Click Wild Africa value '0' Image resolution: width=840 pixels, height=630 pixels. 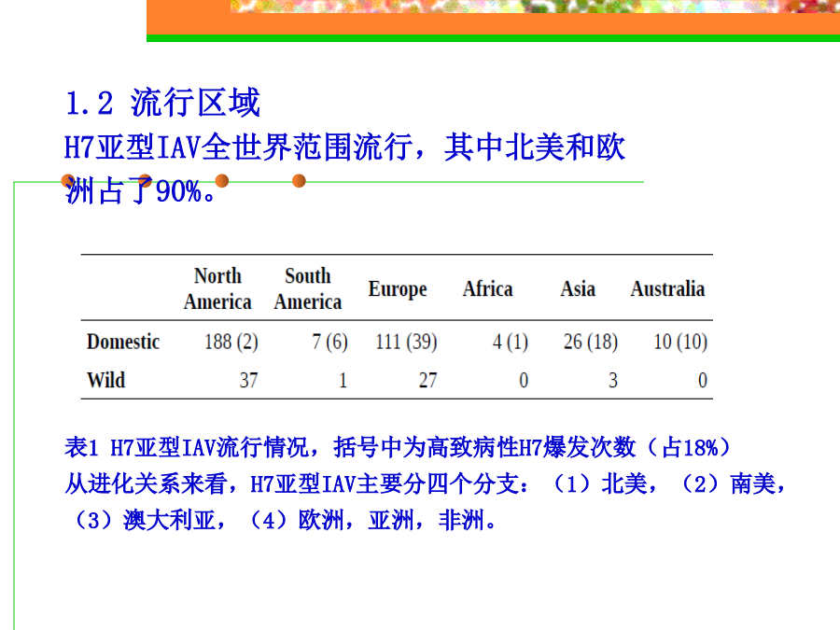click(524, 381)
